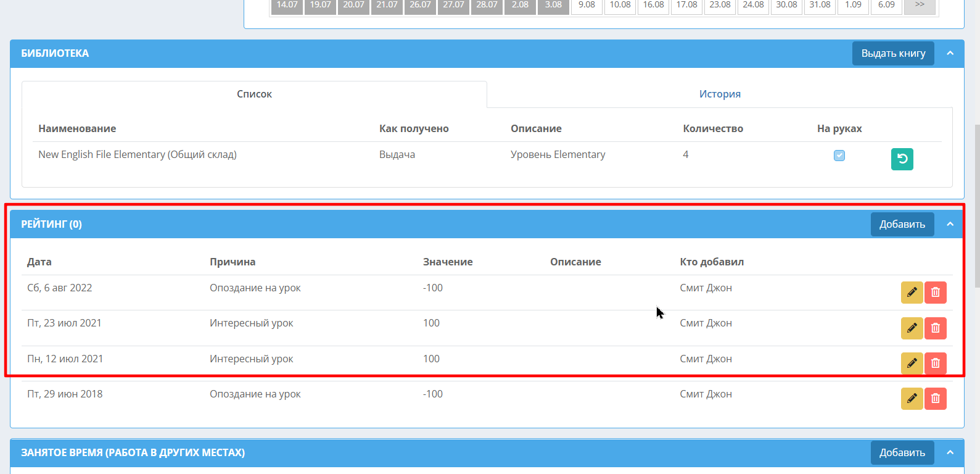The width and height of the screenshot is (980, 474).
Task: Select date 17.08 in the calendar strip
Action: (x=687, y=6)
